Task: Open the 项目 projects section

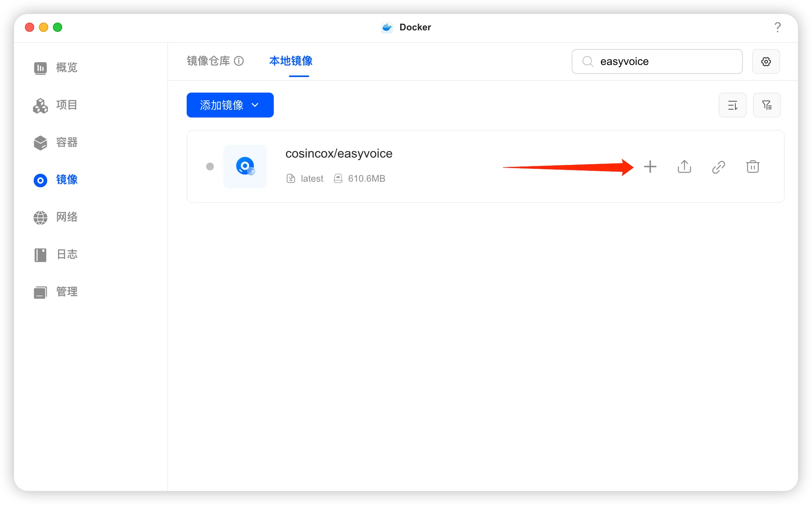Action: (x=56, y=105)
